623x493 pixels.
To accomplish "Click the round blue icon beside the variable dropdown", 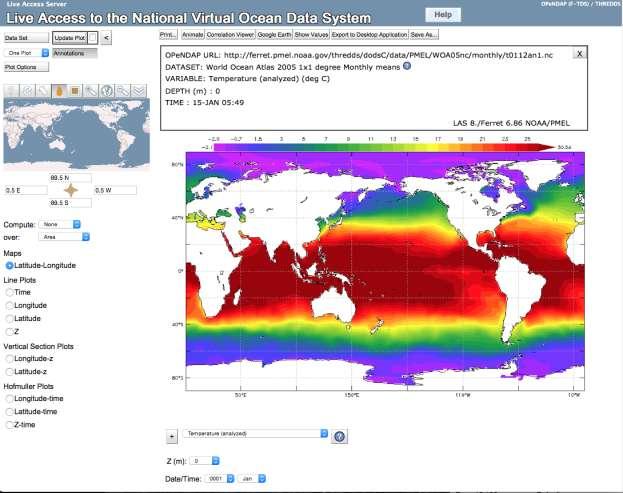I will tap(339, 436).
